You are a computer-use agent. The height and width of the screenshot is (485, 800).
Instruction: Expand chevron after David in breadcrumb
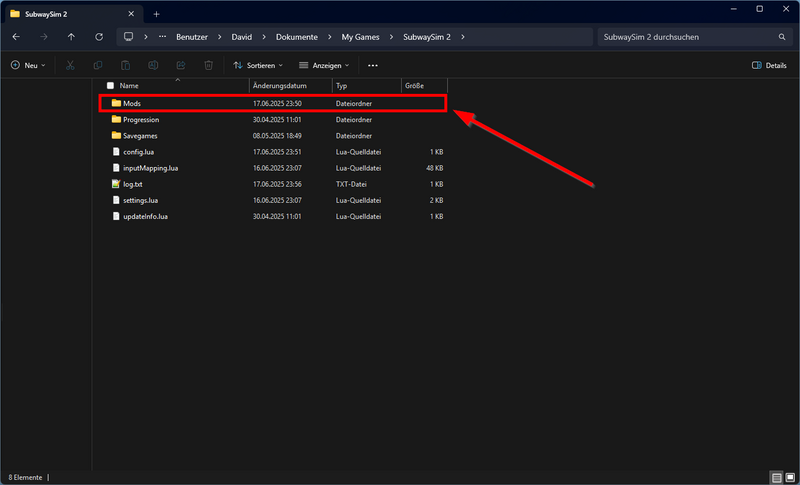coord(264,37)
